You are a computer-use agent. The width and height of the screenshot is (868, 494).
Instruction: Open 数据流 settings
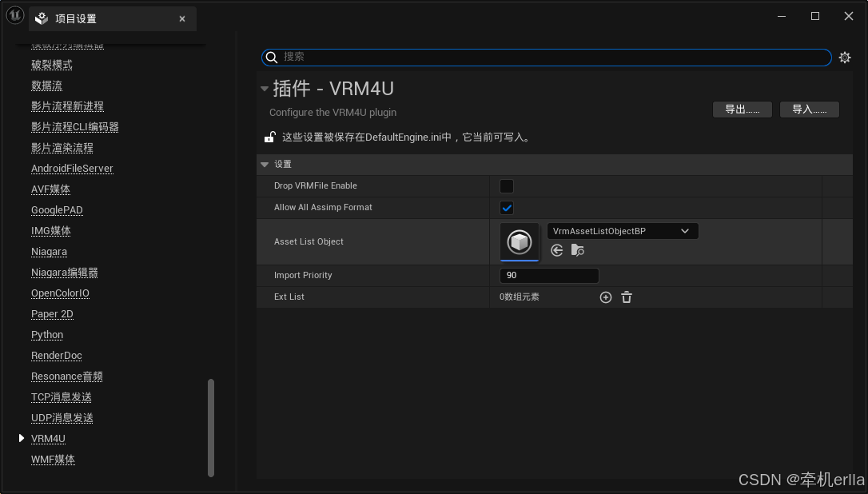tap(46, 86)
